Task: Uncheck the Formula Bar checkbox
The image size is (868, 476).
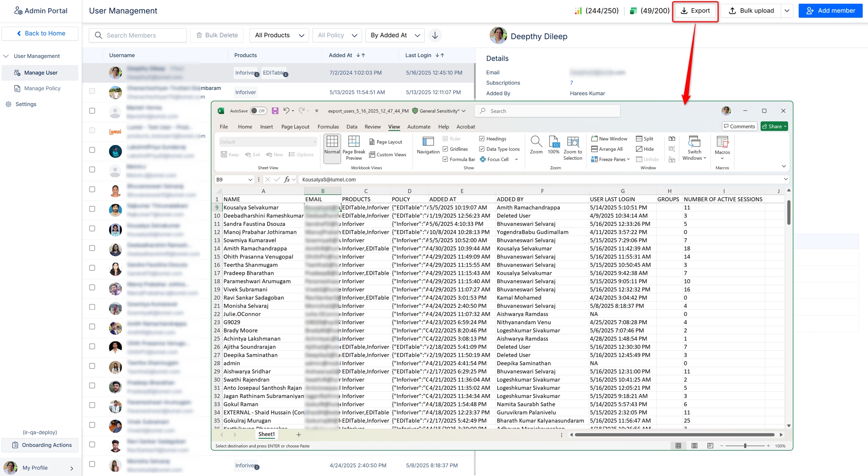Action: [x=445, y=159]
